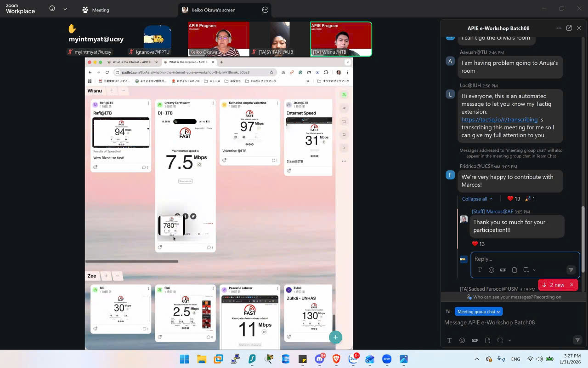Open new tab in shared browser
588x368 pixels.
pyautogui.click(x=221, y=62)
